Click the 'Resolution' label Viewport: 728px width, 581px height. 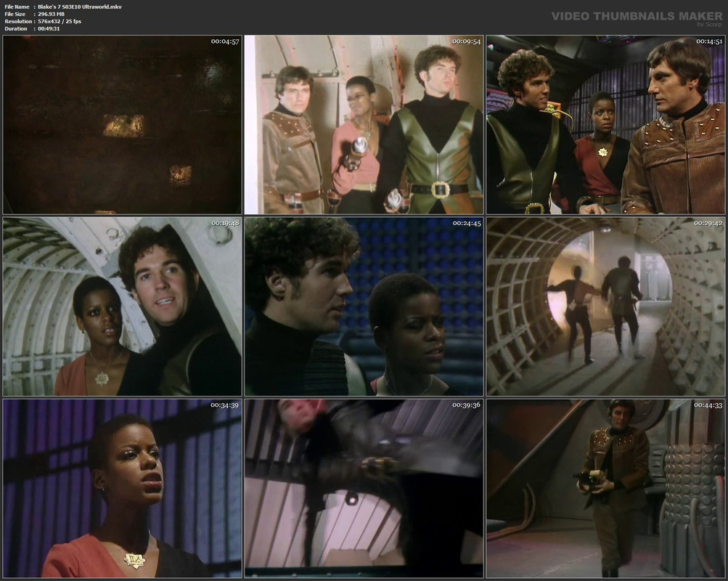pos(18,21)
